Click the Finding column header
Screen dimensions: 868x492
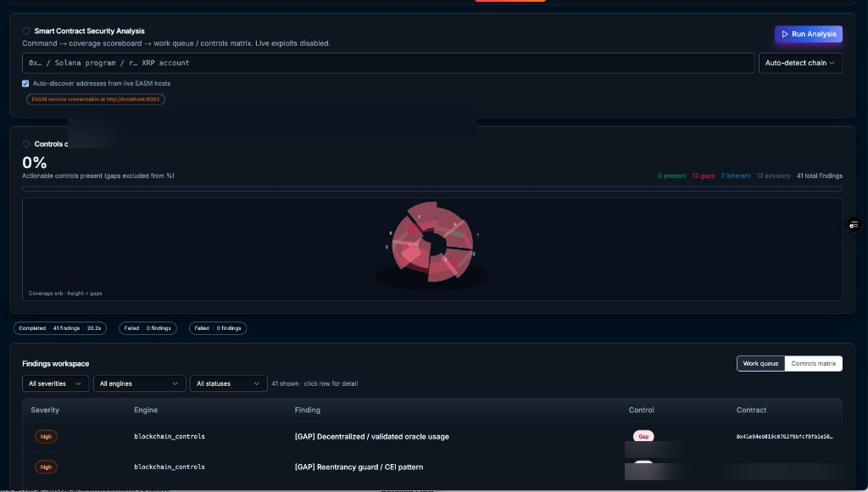307,410
